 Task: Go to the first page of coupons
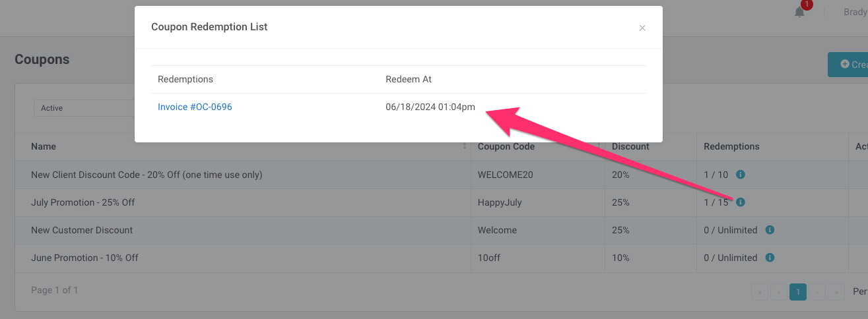click(x=760, y=292)
